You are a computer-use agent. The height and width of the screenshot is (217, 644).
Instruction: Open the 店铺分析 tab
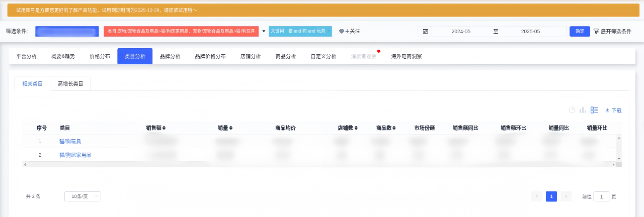[x=251, y=56]
